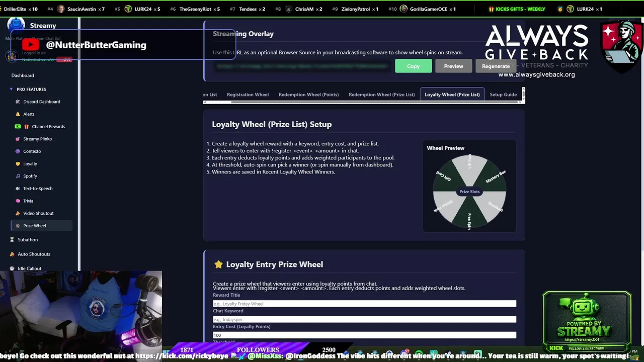Click the Video Shoutout megaphone icon

[x=18, y=213]
